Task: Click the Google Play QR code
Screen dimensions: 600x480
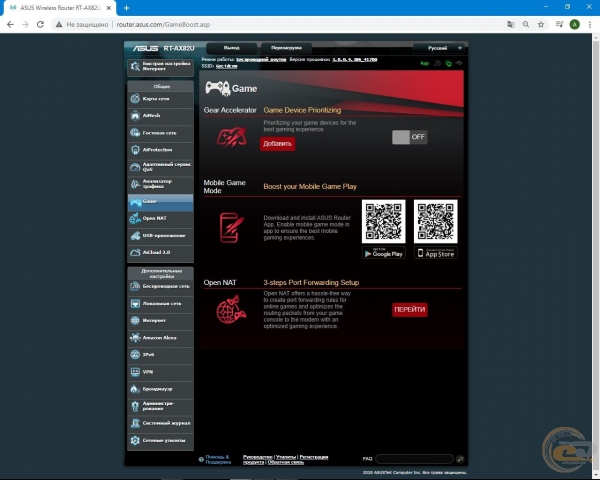Action: pos(383,221)
